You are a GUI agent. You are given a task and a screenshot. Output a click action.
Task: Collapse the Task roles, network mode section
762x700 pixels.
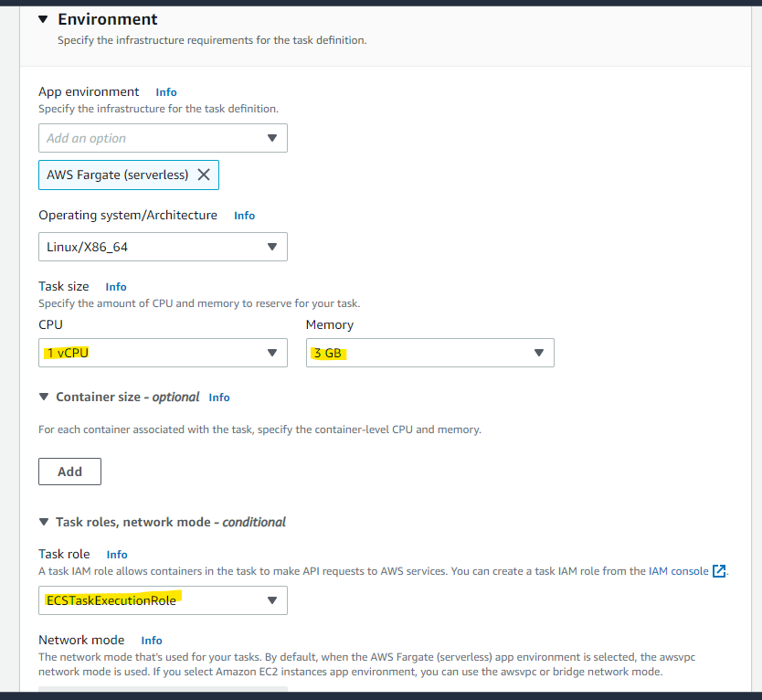pos(44,522)
